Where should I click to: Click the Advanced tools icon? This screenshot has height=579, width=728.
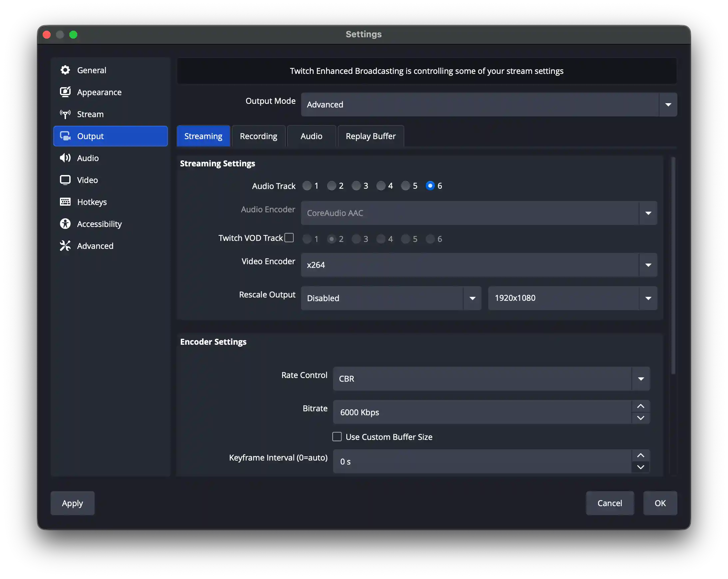pos(65,246)
